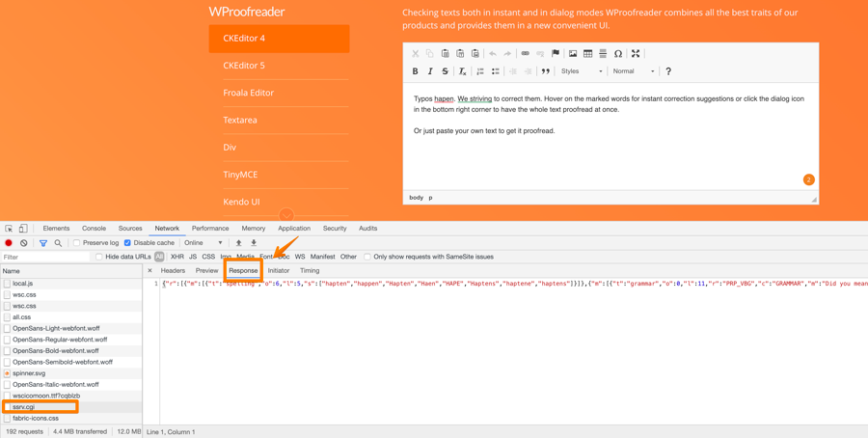Viewport: 868px width, 438px height.
Task: Click the DevTools filter funnel icon
Action: coord(42,243)
